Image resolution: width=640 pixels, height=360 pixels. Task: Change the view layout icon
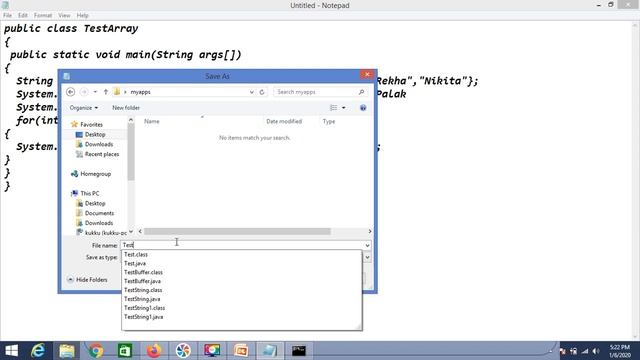click(333, 108)
